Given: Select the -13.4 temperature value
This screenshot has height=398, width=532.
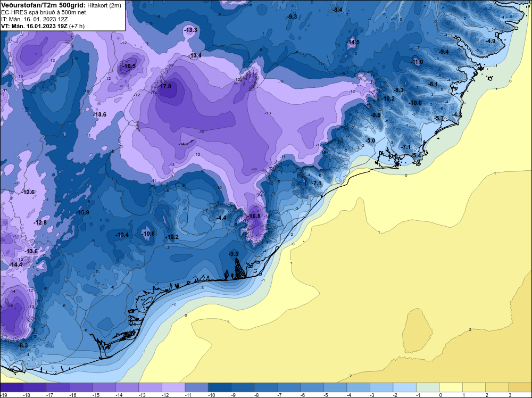Looking at the screenshot, I should [195, 55].
